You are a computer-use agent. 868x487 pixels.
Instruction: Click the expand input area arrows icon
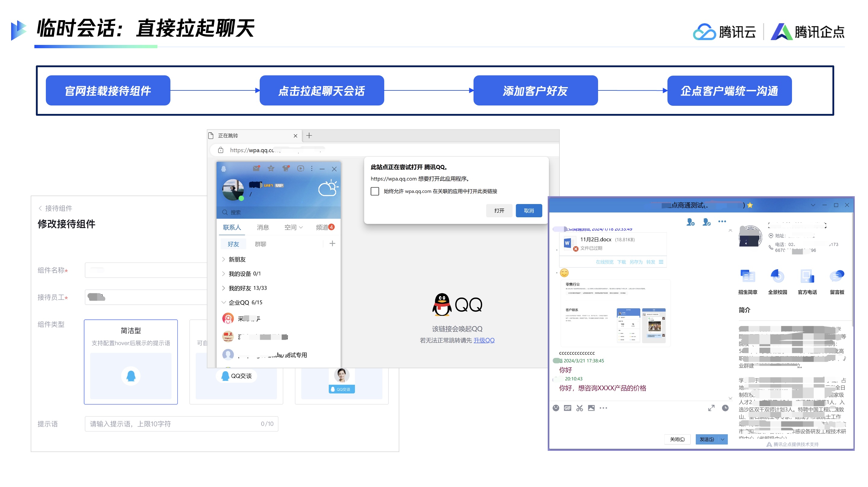pyautogui.click(x=711, y=408)
